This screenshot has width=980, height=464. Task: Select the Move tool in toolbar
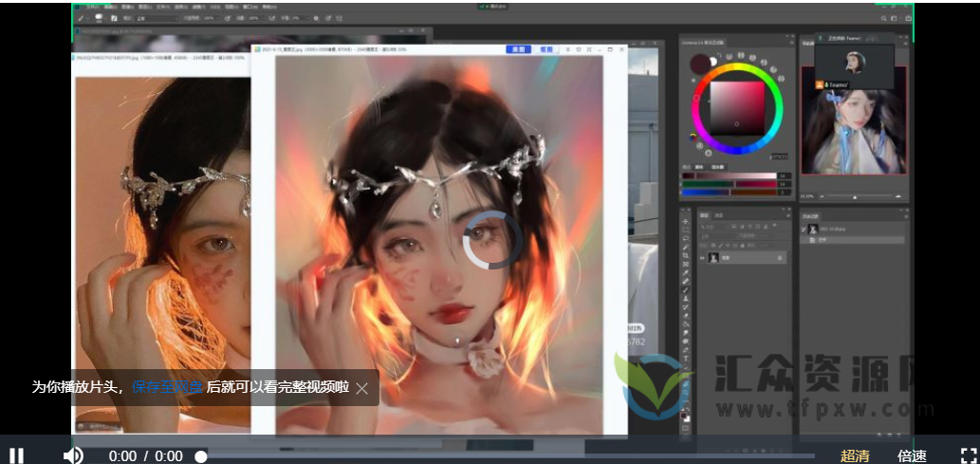[686, 221]
